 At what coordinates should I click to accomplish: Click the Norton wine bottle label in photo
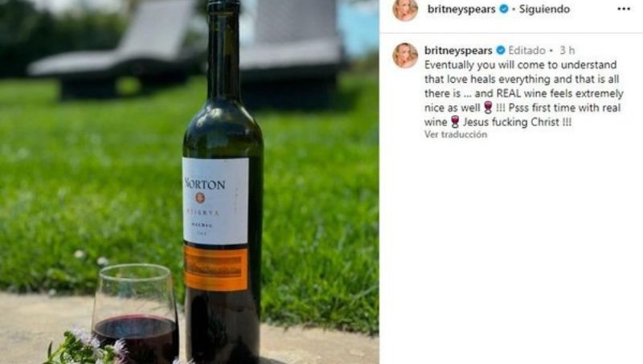pyautogui.click(x=215, y=201)
